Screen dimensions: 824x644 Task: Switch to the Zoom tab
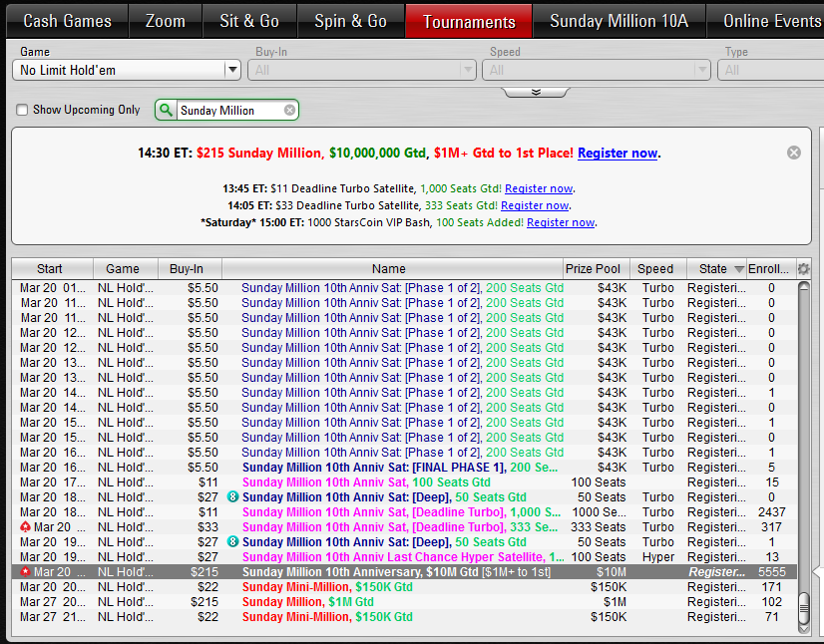166,21
